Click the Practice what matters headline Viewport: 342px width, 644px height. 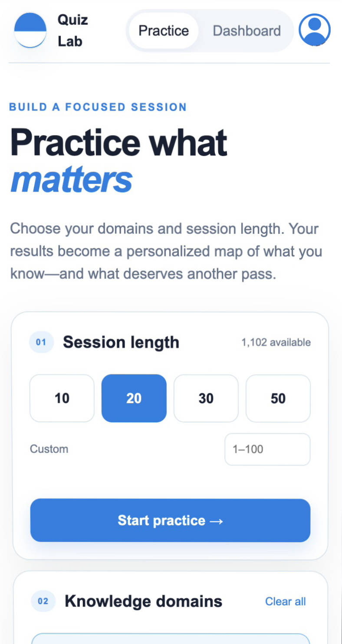click(118, 161)
